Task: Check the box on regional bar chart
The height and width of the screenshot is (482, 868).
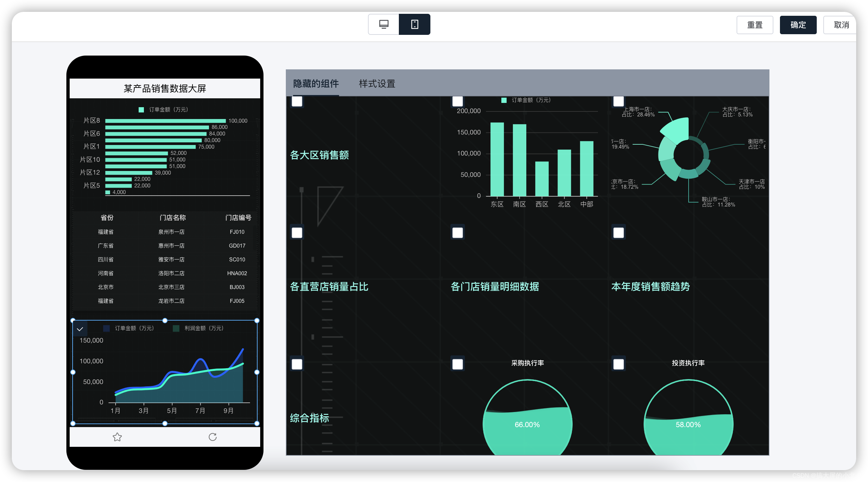Action: pos(458,101)
